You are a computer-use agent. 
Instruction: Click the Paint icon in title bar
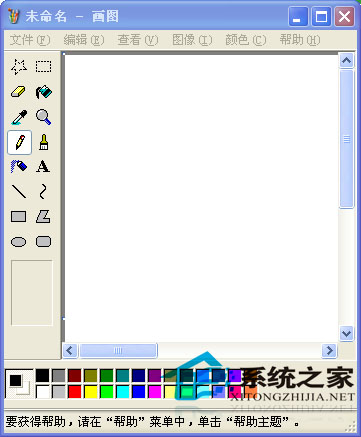click(x=13, y=16)
